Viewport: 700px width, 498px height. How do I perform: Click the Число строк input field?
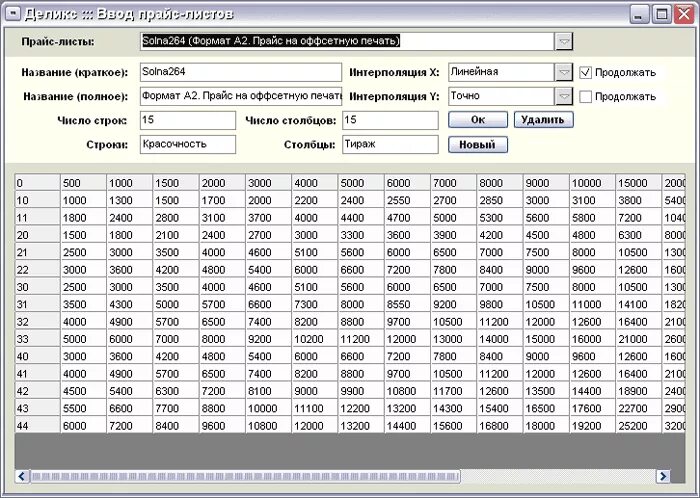pos(188,120)
